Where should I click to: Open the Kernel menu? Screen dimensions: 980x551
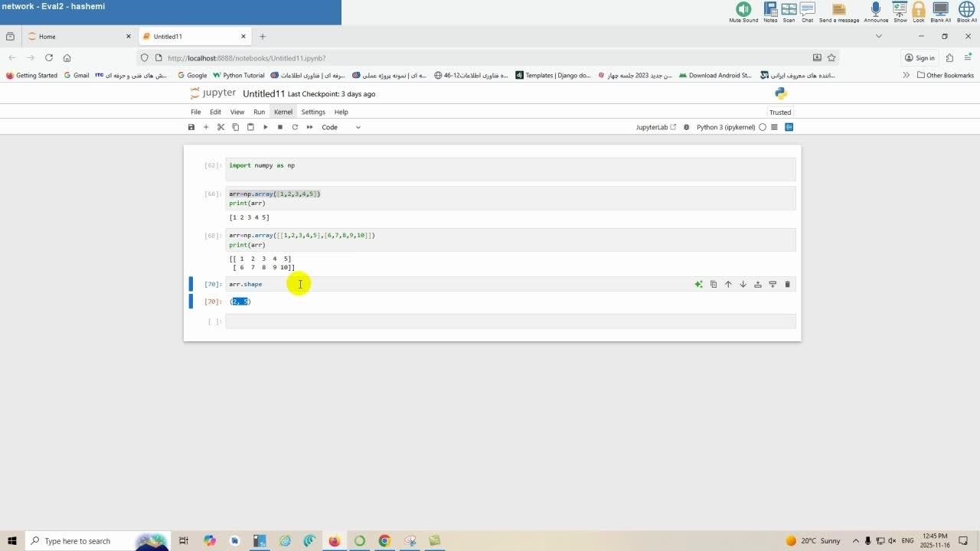click(x=283, y=112)
